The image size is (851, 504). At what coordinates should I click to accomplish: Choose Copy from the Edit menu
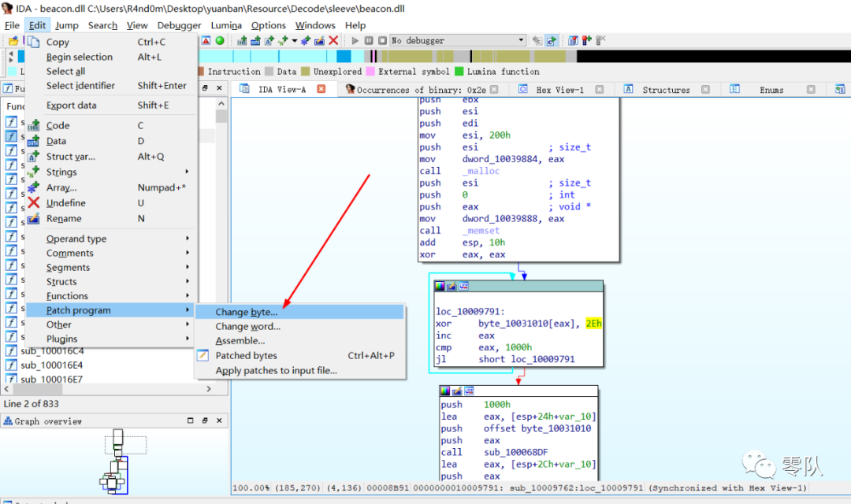(111, 42)
